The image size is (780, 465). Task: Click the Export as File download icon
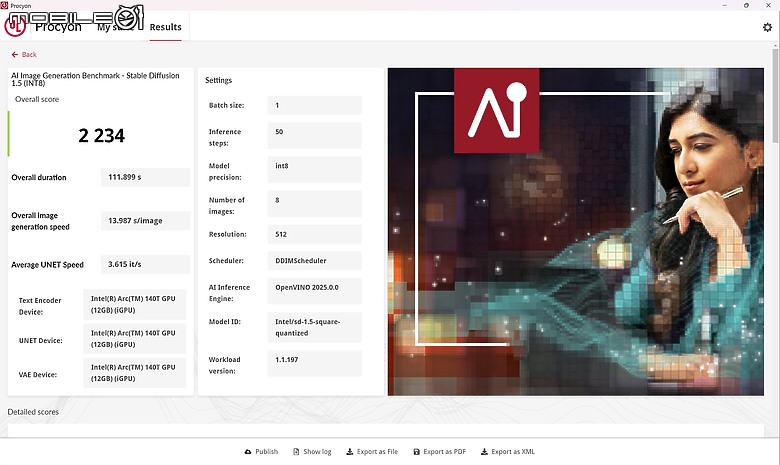350,452
